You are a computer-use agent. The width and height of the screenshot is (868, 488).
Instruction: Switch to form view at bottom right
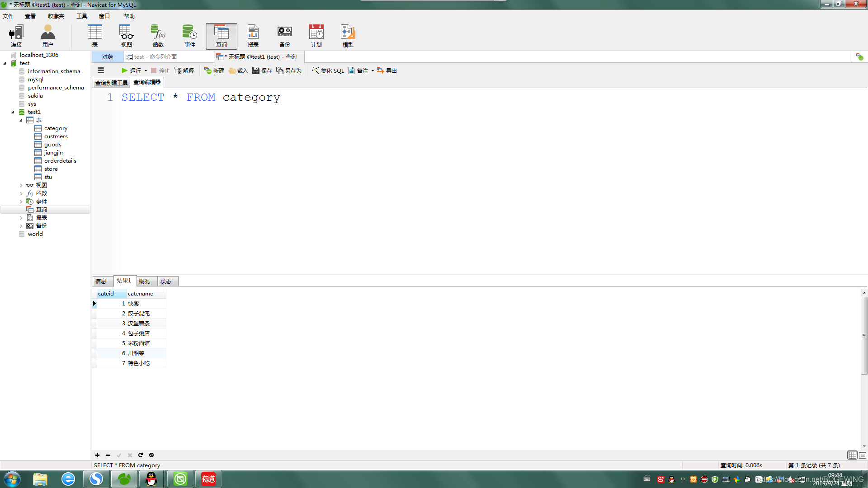pyautogui.click(x=863, y=455)
